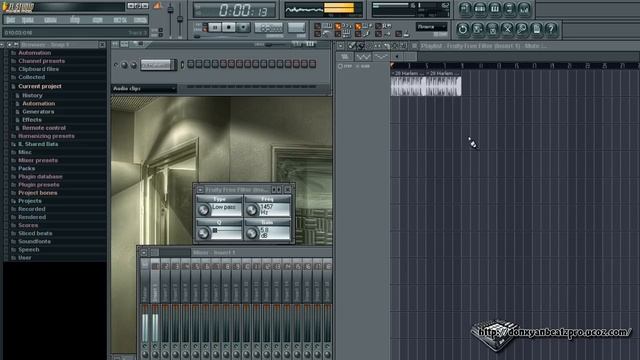Open the Line snap dropdown
The width and height of the screenshot is (640, 360).
431,27
